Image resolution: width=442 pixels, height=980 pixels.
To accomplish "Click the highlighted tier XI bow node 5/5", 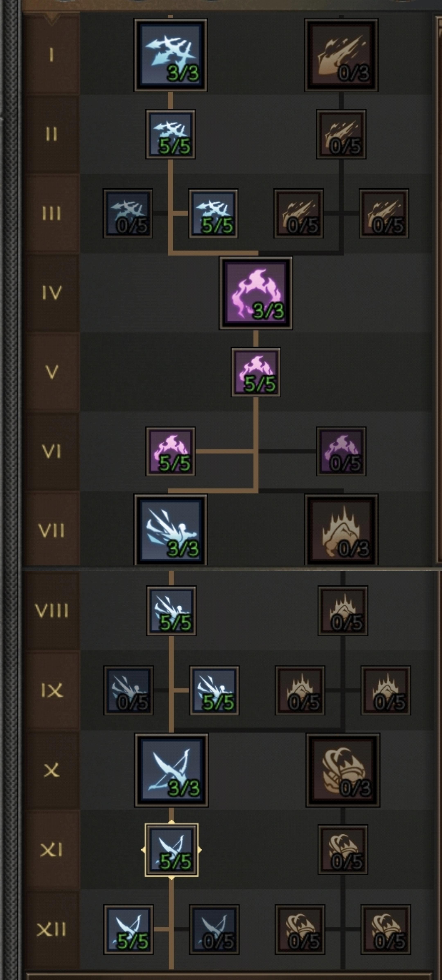I will pos(171,850).
